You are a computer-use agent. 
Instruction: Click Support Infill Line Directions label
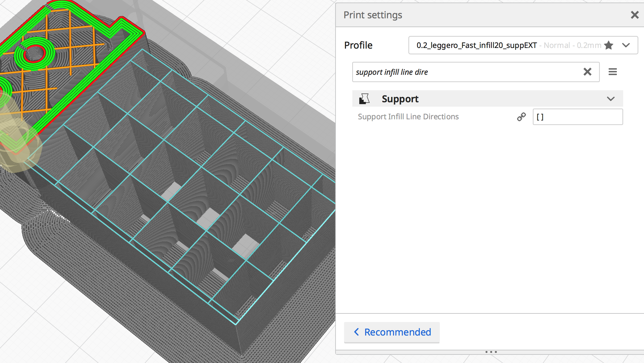(408, 117)
